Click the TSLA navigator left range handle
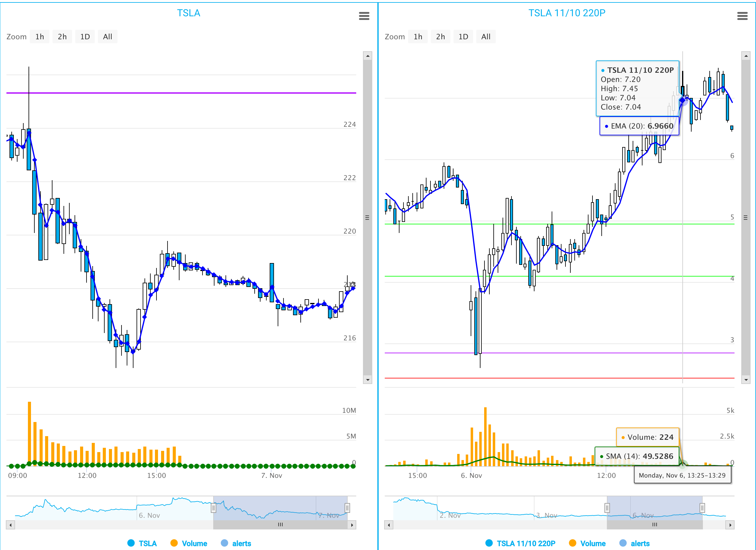 point(213,508)
